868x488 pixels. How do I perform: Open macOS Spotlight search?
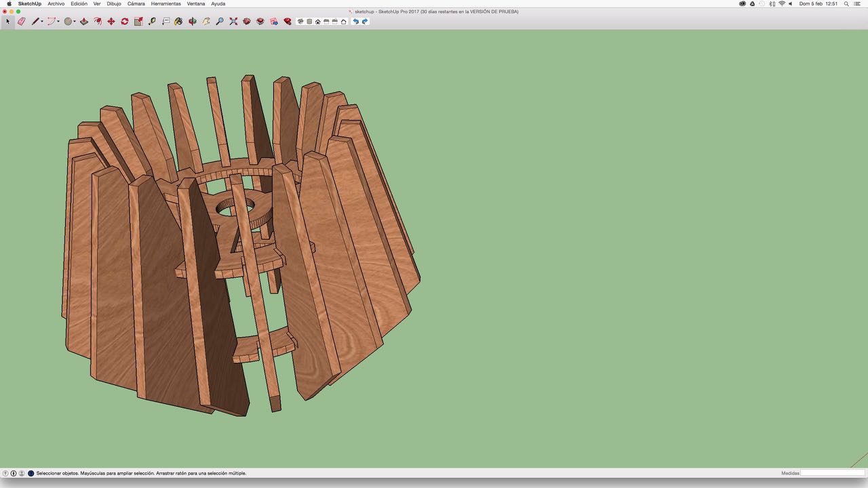[x=846, y=3]
